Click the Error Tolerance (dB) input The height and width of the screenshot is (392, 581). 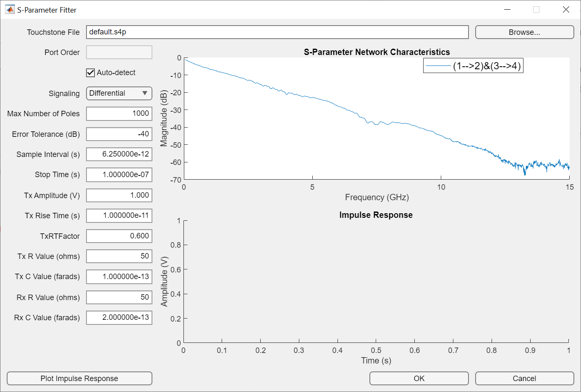pos(119,134)
